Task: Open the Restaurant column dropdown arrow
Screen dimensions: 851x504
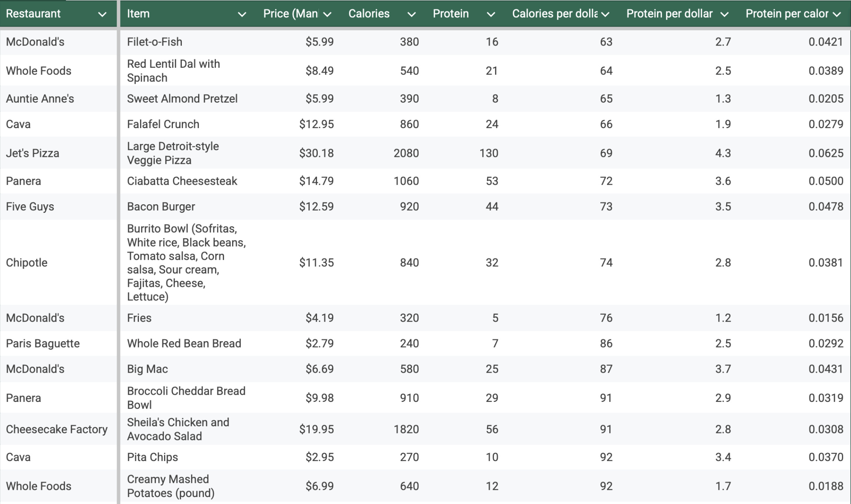Action: [x=102, y=14]
